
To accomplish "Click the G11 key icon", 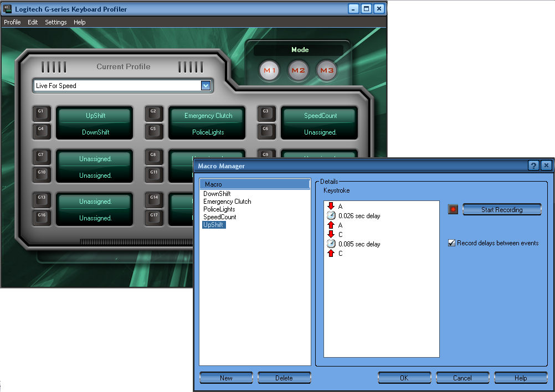I will 154,174.
